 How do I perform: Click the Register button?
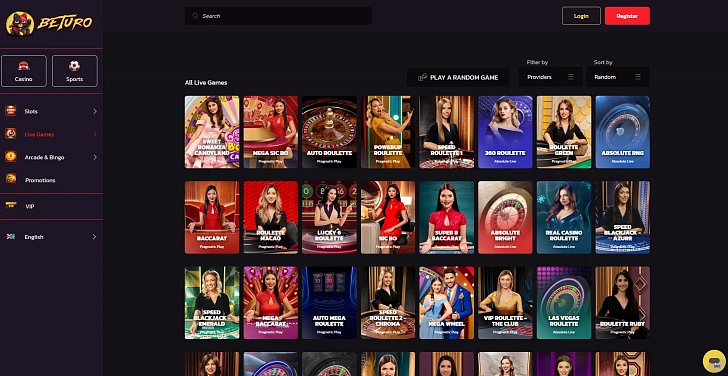[x=627, y=16]
